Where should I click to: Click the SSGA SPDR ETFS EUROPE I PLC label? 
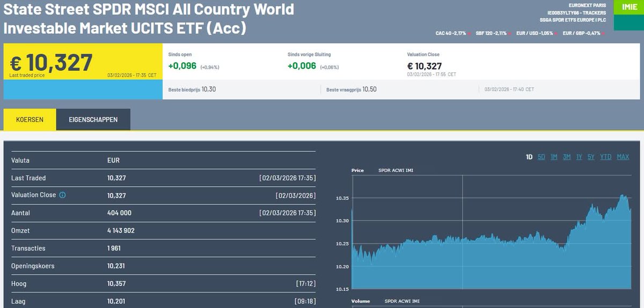coord(573,20)
